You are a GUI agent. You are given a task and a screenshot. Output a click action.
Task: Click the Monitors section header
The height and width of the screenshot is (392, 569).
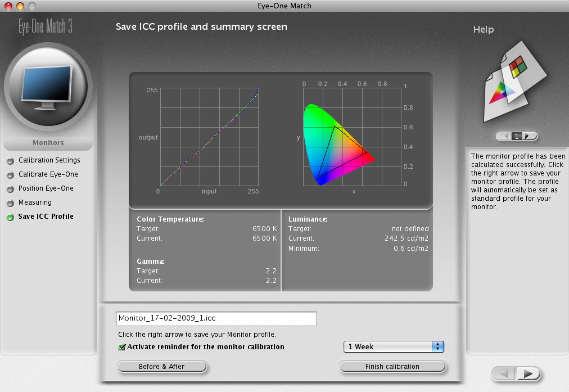coord(48,143)
